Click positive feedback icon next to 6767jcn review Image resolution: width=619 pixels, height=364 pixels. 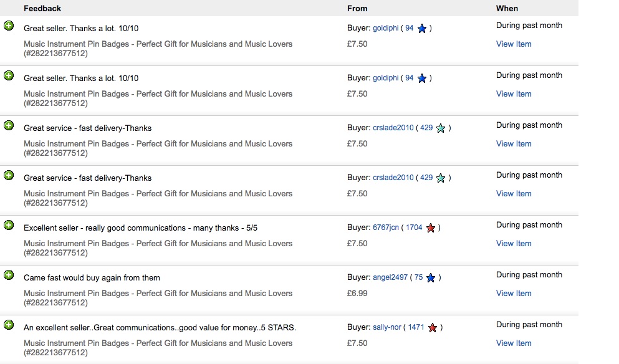coord(9,225)
